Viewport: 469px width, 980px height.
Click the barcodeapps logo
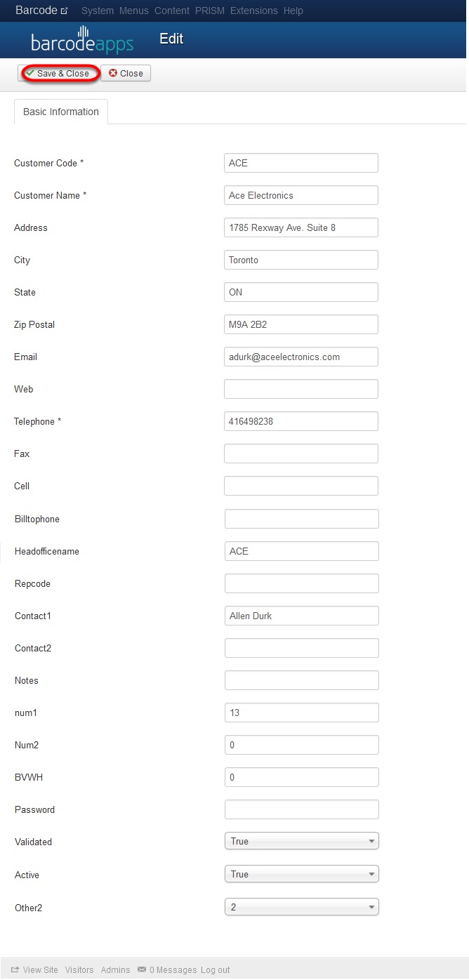tap(82, 40)
